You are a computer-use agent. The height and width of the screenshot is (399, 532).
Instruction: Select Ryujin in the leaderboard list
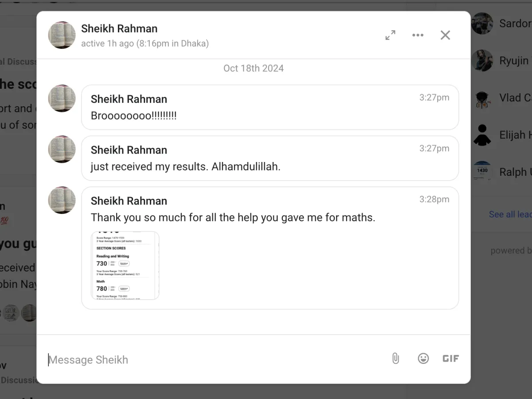tap(514, 61)
